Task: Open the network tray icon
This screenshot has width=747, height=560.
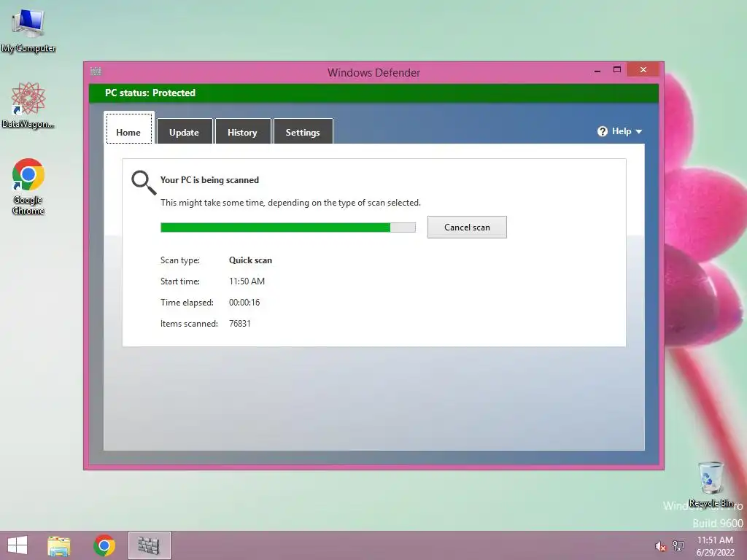Action: coord(678,545)
